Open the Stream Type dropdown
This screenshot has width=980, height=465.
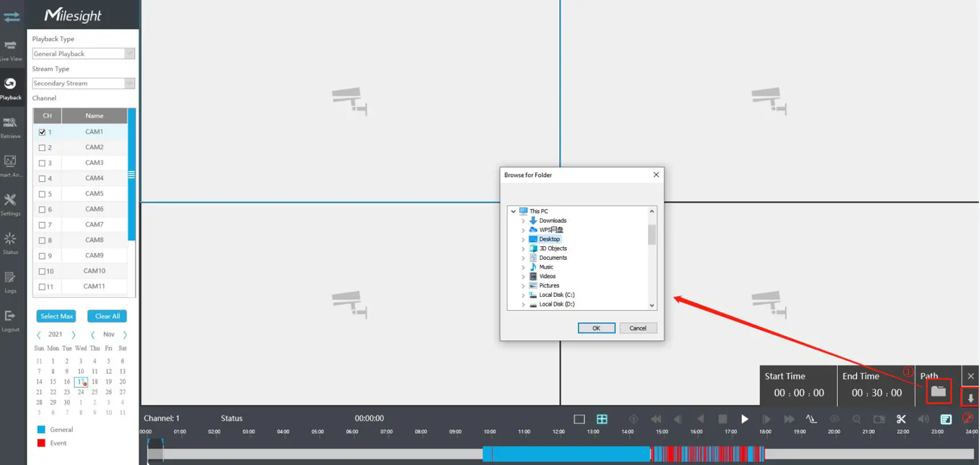point(83,83)
